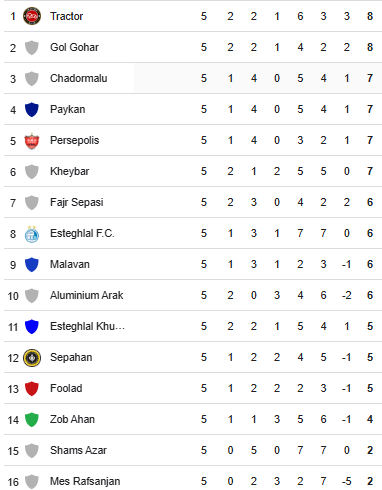382x490 pixels.
Task: Click the Esteghlal F.C. light blue logo
Action: pyautogui.click(x=32, y=234)
